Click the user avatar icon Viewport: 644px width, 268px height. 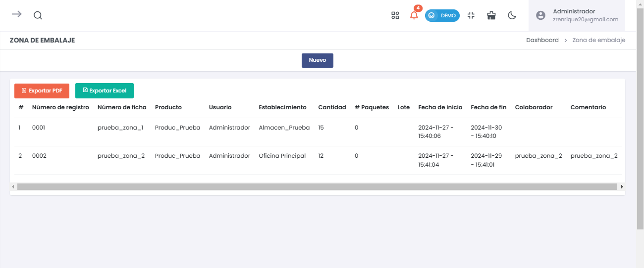click(x=540, y=15)
